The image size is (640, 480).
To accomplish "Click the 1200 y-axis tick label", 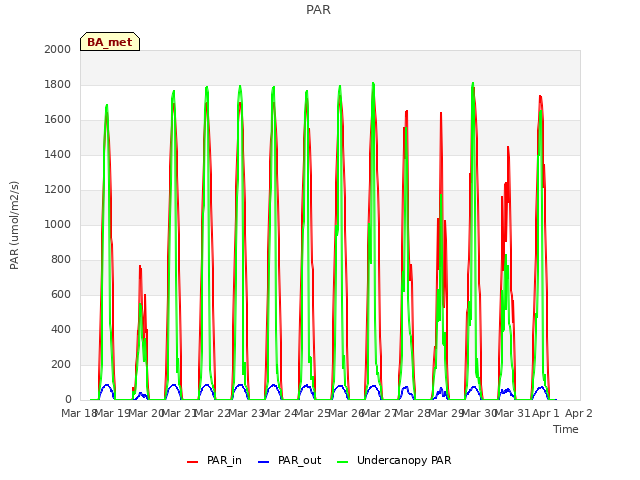I will [58, 189].
